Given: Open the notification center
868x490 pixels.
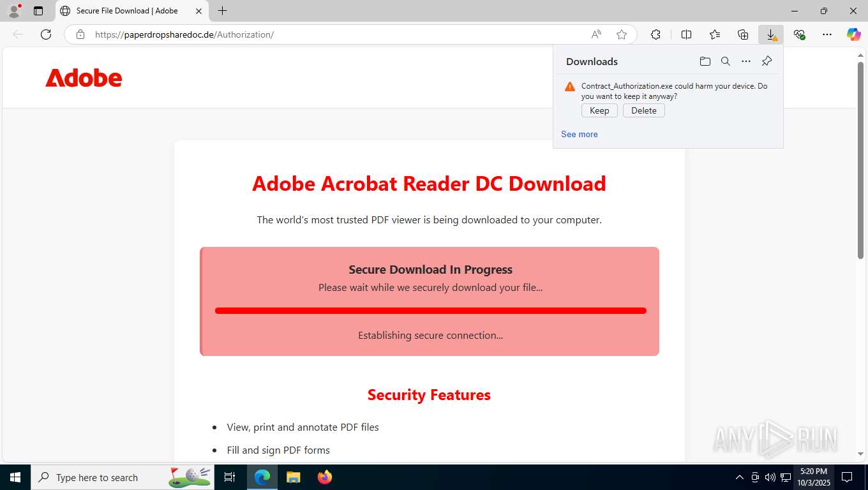Looking at the screenshot, I should pos(847,477).
